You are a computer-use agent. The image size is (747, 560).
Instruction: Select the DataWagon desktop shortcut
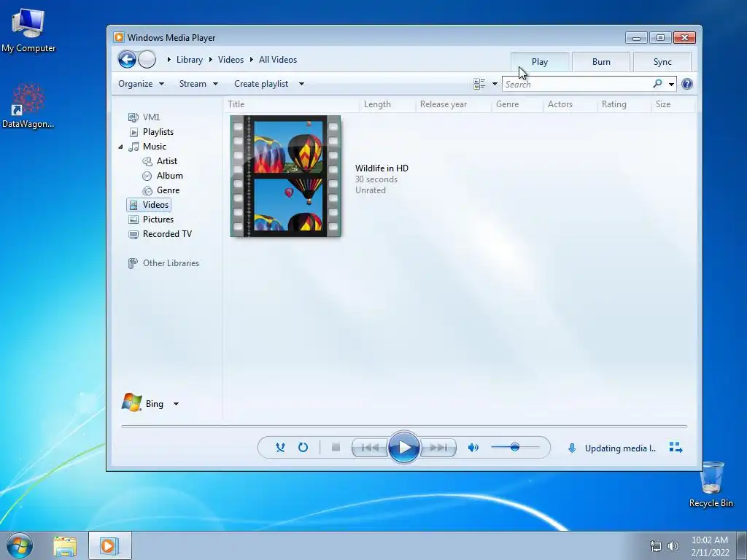[x=28, y=106]
